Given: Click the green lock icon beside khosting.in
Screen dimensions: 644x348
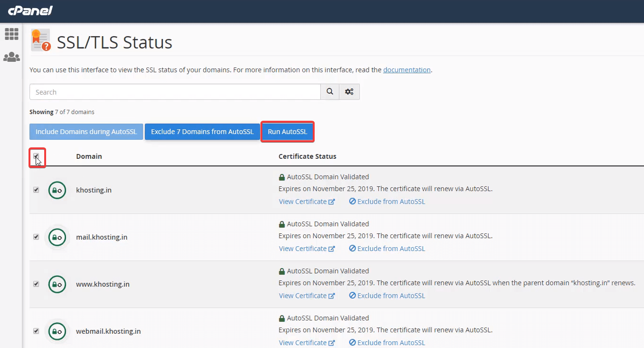Looking at the screenshot, I should click(x=57, y=190).
